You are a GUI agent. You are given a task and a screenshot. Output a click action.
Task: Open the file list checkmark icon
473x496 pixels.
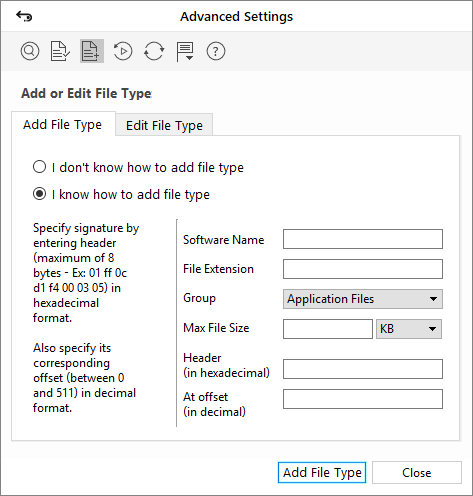click(60, 51)
